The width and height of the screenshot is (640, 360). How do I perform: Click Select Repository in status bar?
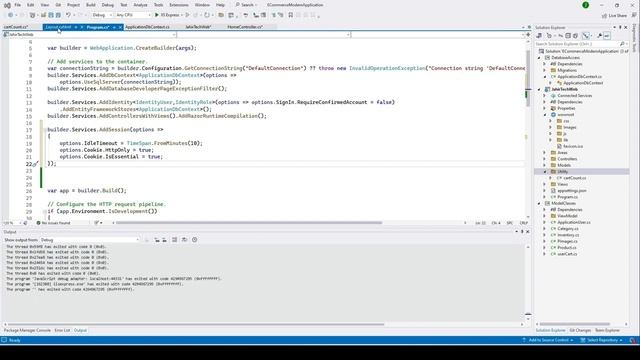coord(602,340)
